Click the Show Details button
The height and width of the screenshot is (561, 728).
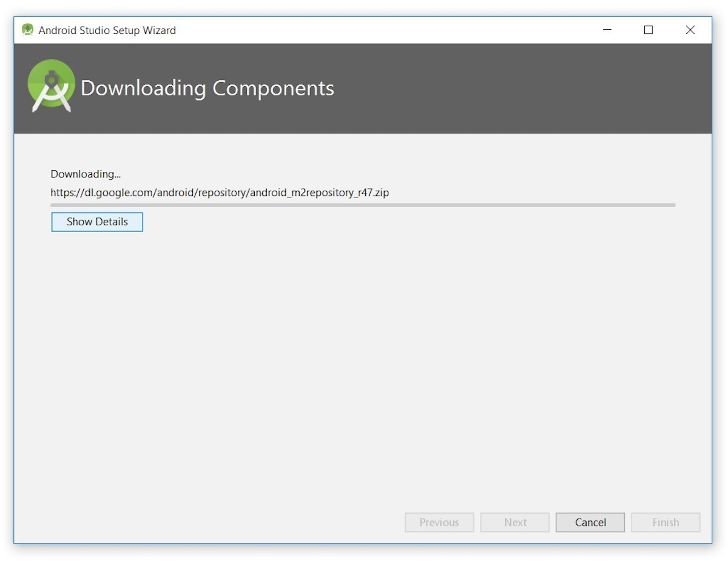[x=97, y=222]
